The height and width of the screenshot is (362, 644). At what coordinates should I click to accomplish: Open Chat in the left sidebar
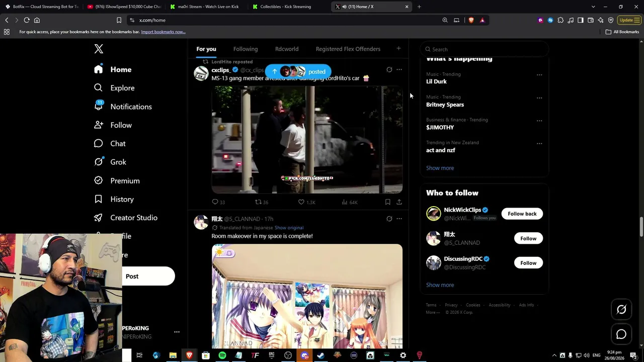(110, 144)
